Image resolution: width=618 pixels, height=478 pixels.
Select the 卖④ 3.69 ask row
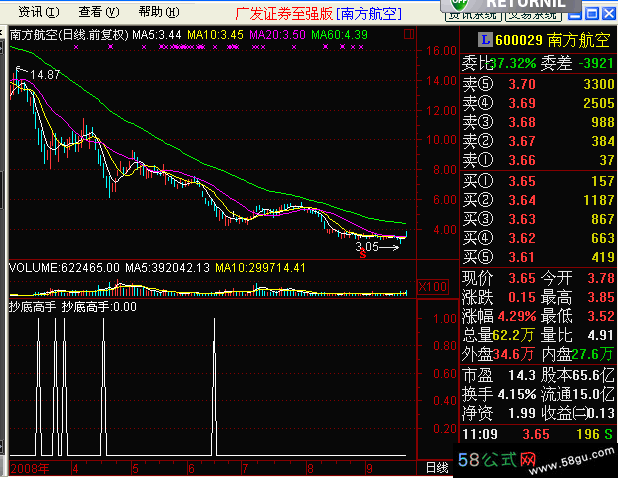(538, 103)
